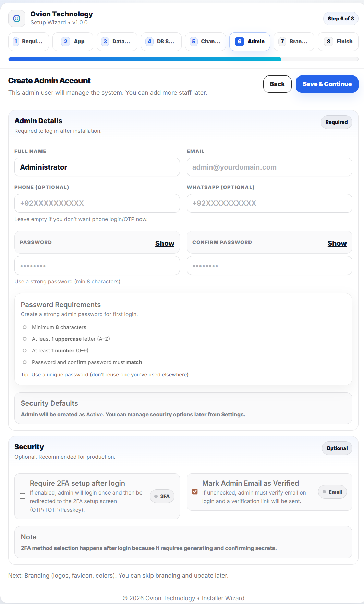The height and width of the screenshot is (604, 364).
Task: Go to the Finish step tab
Action: [x=338, y=41]
